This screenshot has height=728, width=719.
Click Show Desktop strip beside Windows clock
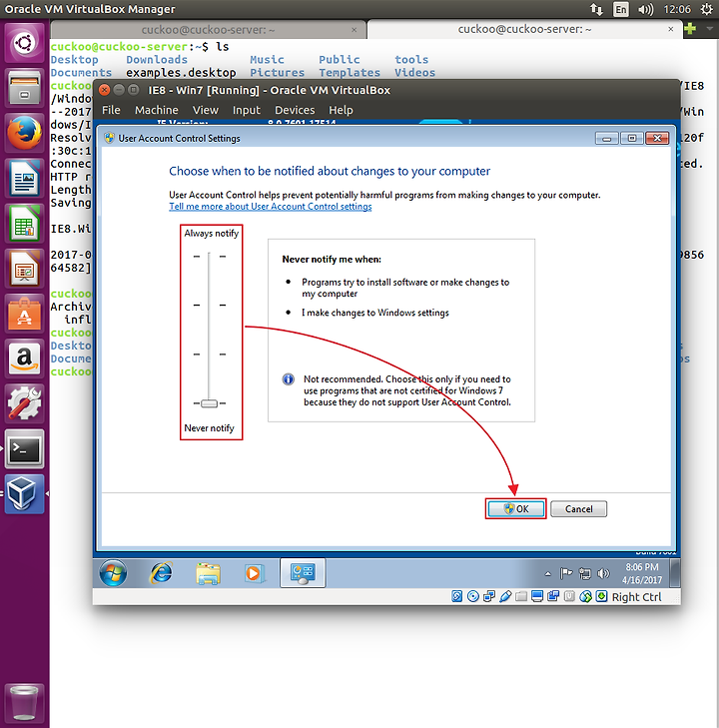click(675, 573)
